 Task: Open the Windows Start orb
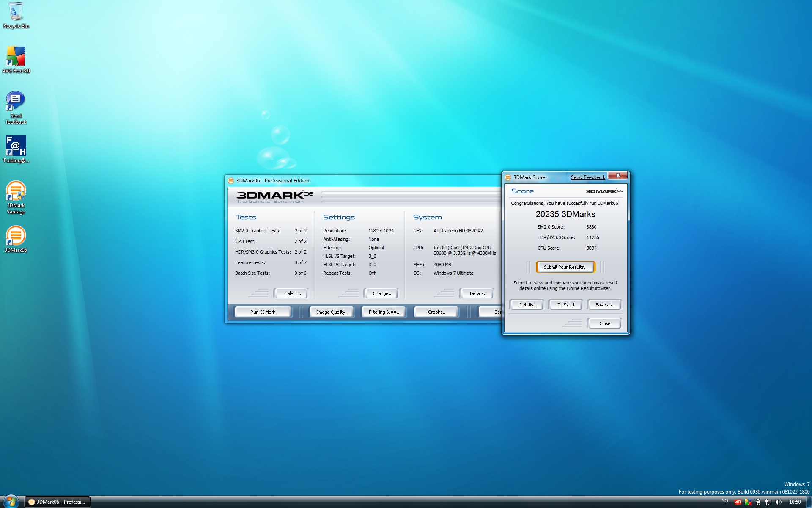coord(11,502)
